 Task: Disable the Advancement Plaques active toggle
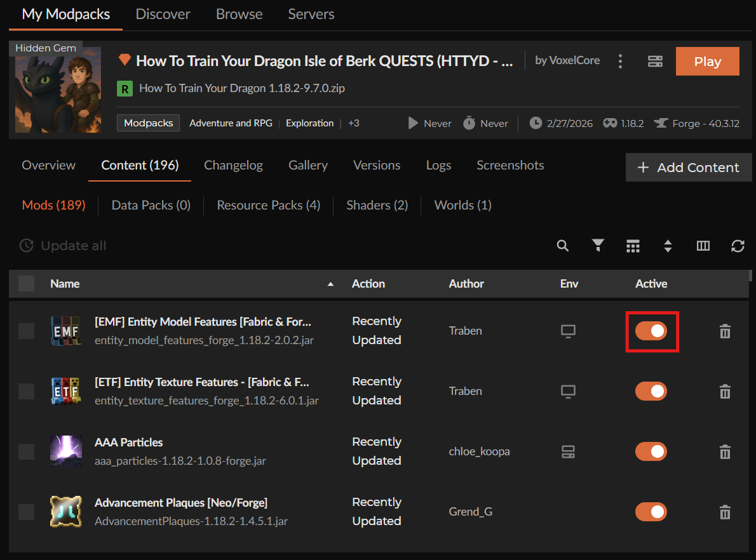tap(651, 512)
